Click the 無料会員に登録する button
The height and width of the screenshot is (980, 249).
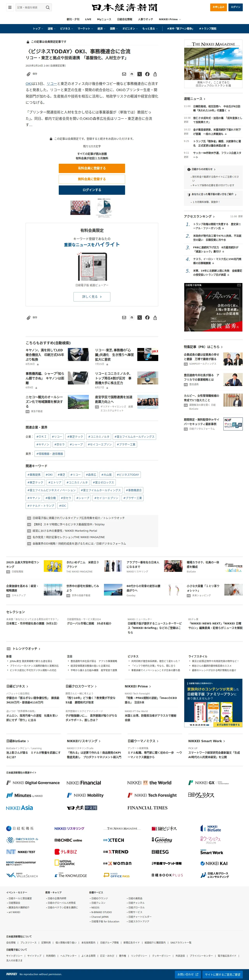click(92, 179)
